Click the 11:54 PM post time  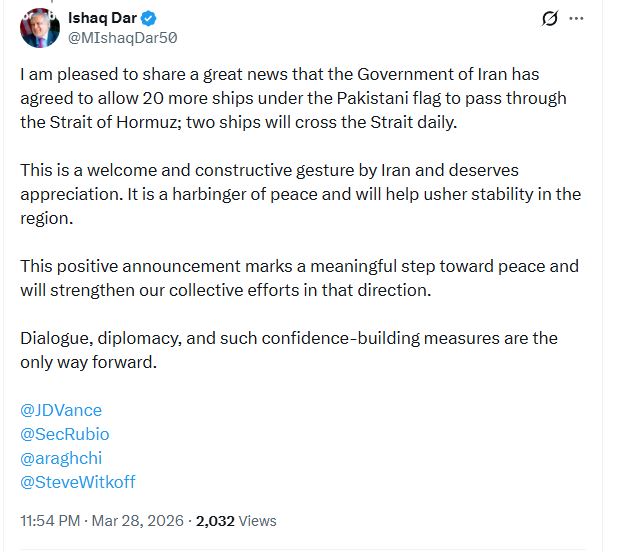(50, 521)
